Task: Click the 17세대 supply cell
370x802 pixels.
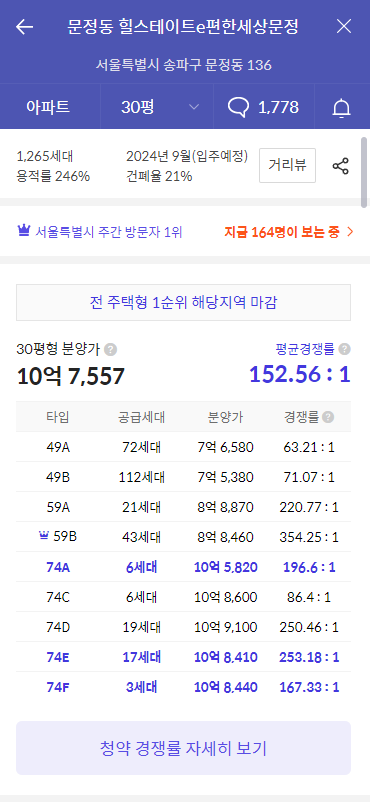Action: tap(143, 657)
